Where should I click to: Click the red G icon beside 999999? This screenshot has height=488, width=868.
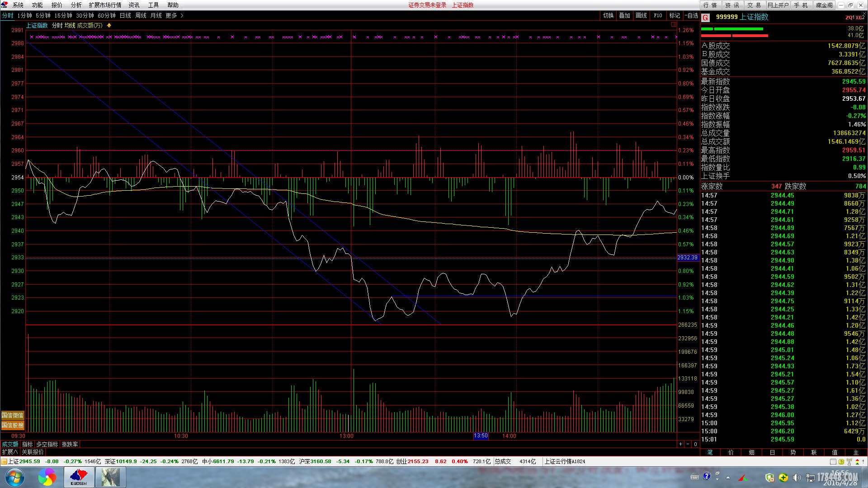705,18
